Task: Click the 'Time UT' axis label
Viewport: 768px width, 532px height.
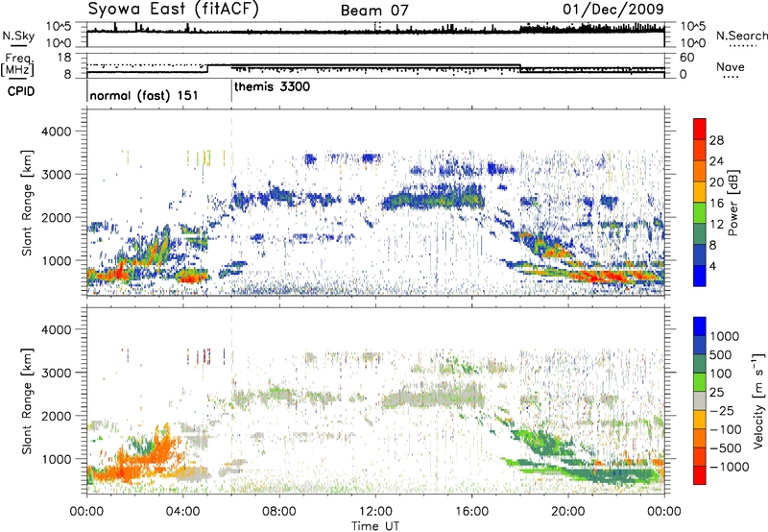Action: (375, 526)
